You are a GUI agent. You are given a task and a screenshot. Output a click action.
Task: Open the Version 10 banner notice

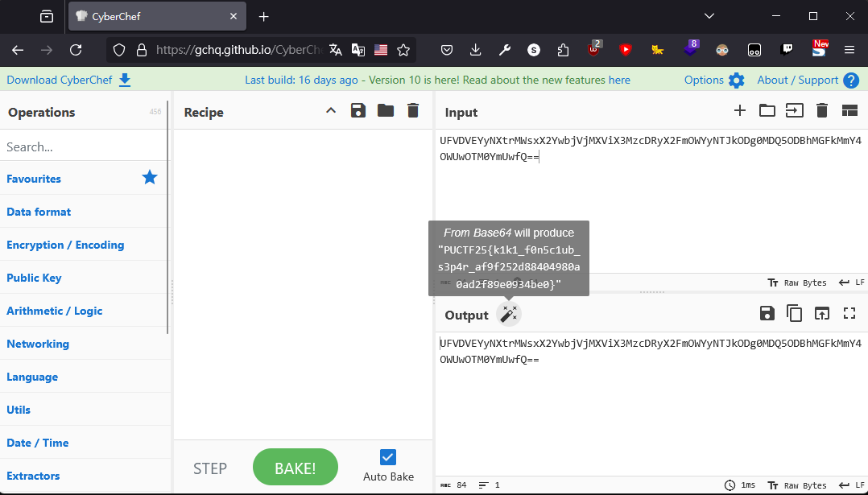tap(437, 80)
